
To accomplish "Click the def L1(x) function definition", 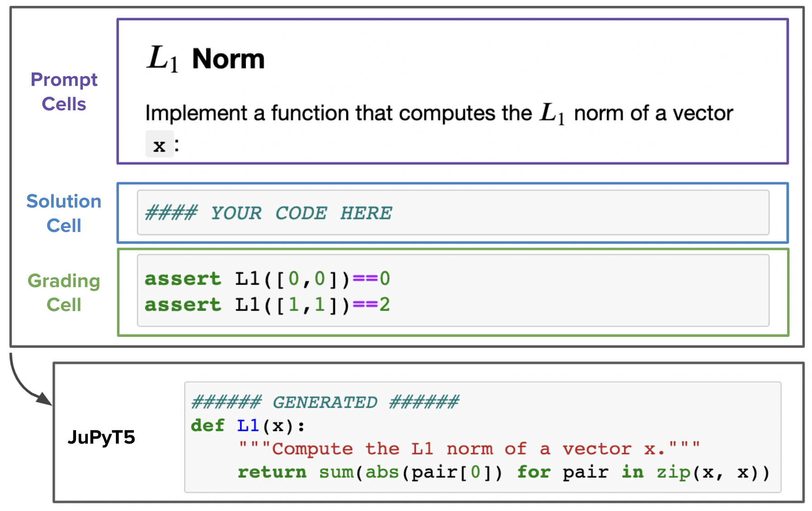I will (248, 426).
